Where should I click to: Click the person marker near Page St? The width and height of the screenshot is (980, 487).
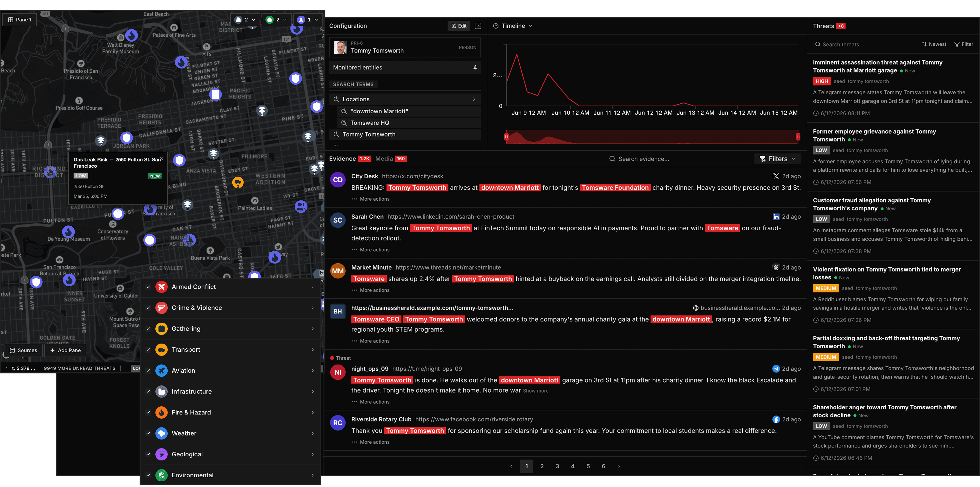301,206
